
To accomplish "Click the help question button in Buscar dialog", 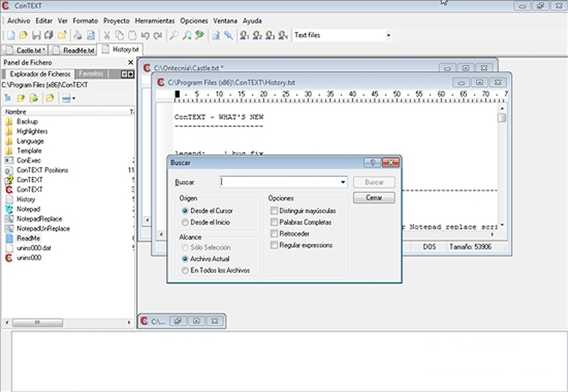I will tap(372, 163).
